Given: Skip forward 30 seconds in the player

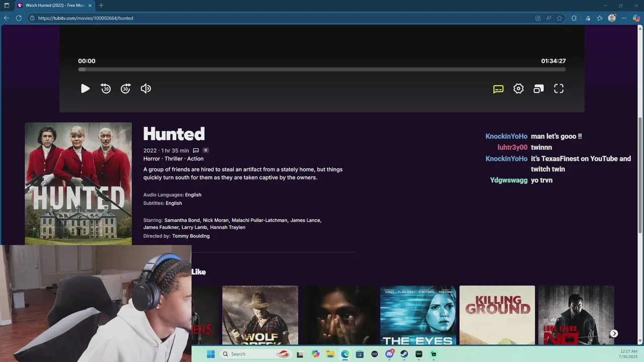Looking at the screenshot, I should (x=126, y=88).
